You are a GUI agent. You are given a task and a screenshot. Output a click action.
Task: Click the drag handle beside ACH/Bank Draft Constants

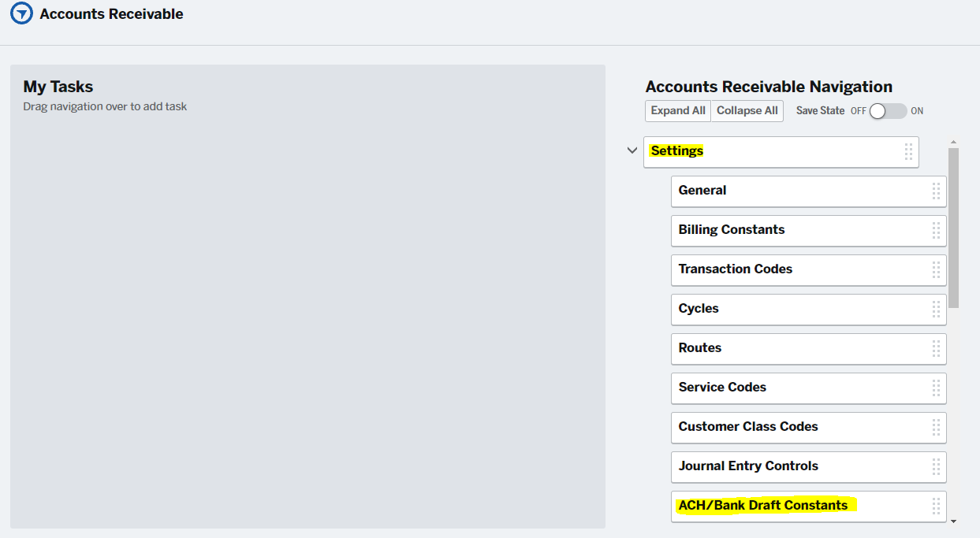pos(935,506)
